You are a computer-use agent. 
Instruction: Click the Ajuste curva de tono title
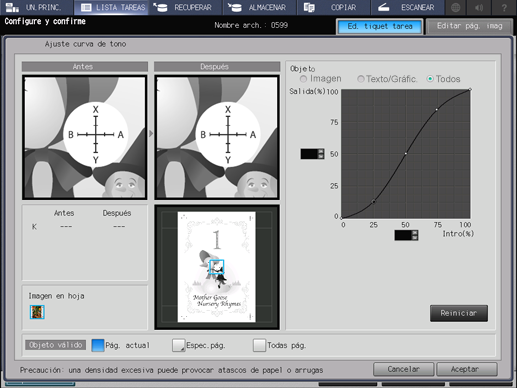coord(85,44)
